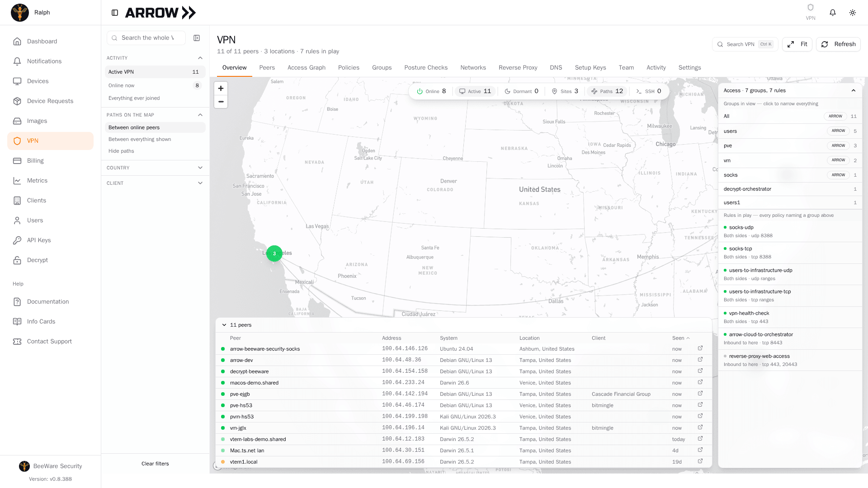Choose Between online peers paths option
The width and height of the screenshot is (868, 488).
tap(155, 127)
